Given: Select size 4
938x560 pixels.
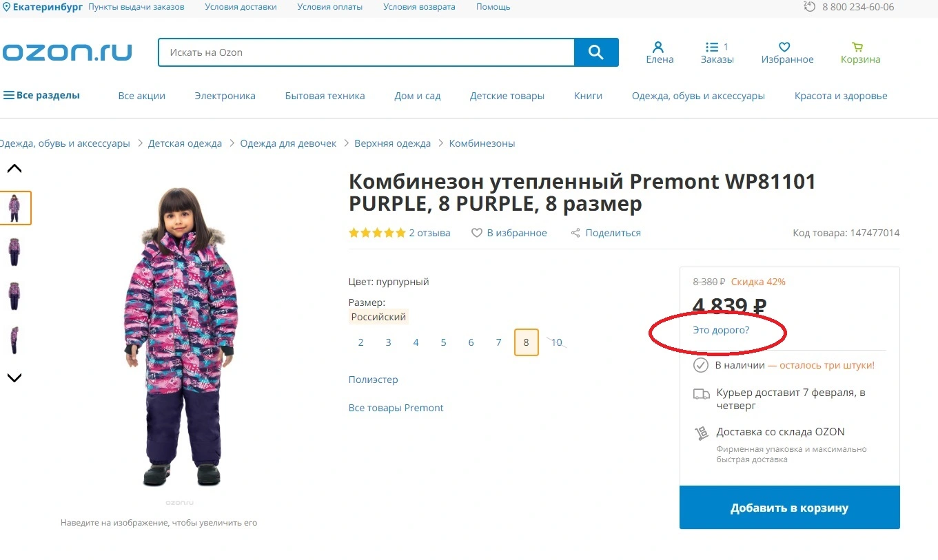Looking at the screenshot, I should [416, 342].
